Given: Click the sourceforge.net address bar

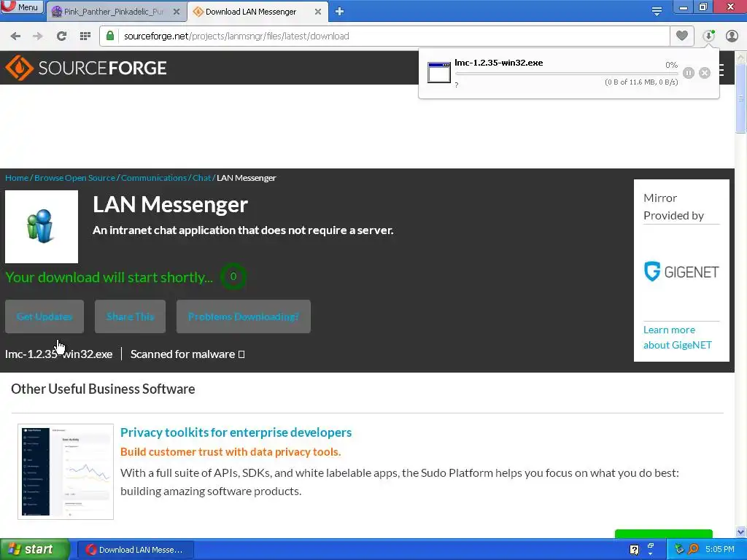Looking at the screenshot, I should click(384, 36).
